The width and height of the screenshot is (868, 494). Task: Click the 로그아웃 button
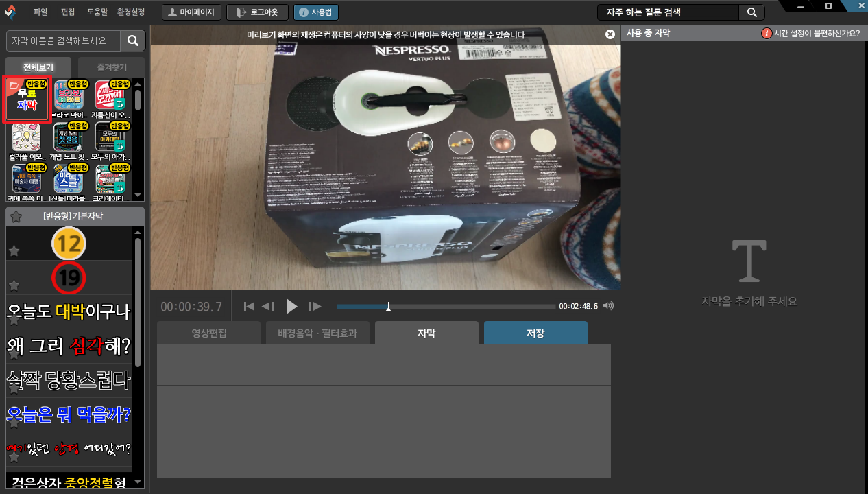(x=257, y=12)
